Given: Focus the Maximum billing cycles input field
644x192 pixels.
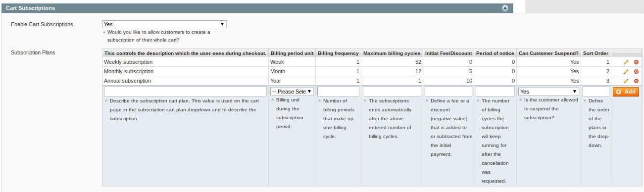Looking at the screenshot, I should click(392, 92).
